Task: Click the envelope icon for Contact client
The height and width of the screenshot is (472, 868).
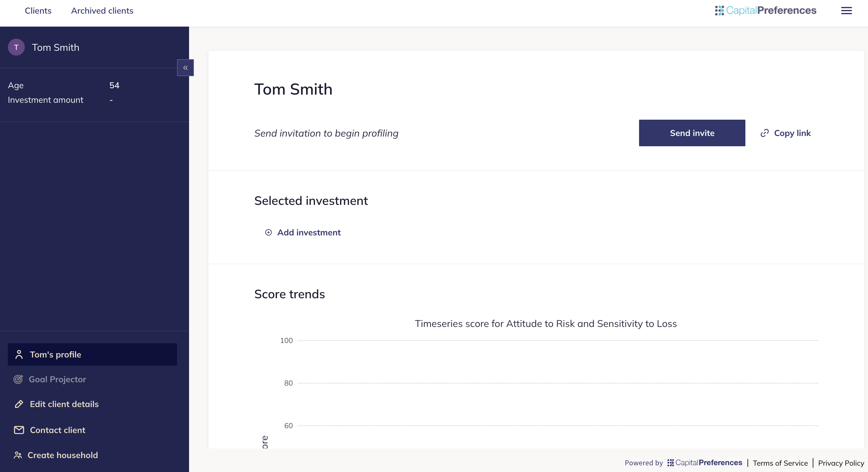Action: click(x=19, y=430)
